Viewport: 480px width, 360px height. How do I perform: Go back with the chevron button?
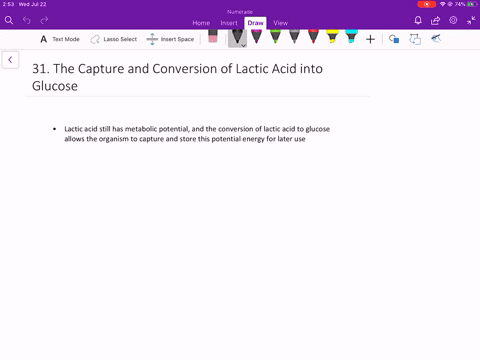point(10,60)
